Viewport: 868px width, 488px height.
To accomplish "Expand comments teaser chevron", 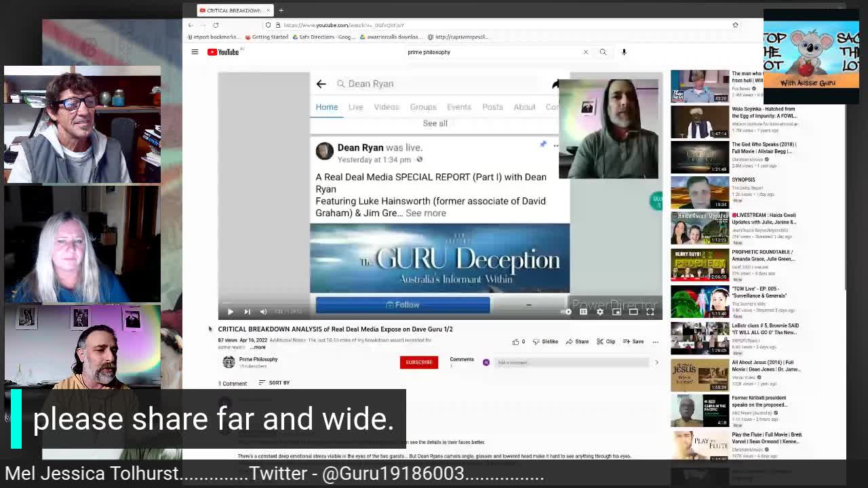I will [x=656, y=363].
